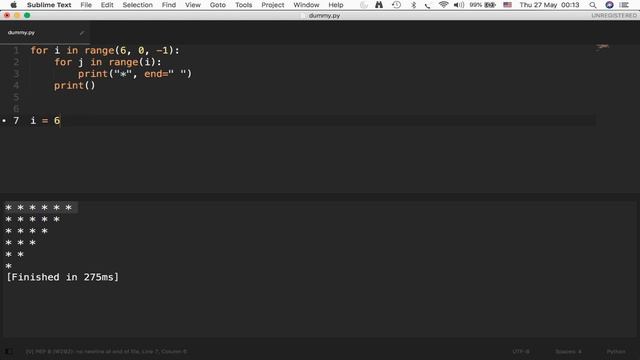Open the View menu
Image resolution: width=640 pixels, height=360 pixels.
(x=193, y=5)
